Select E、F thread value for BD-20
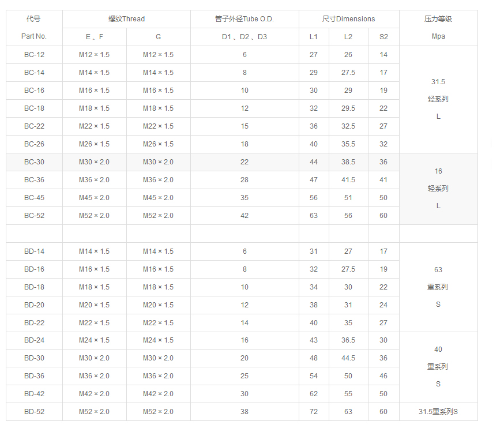 94,305
